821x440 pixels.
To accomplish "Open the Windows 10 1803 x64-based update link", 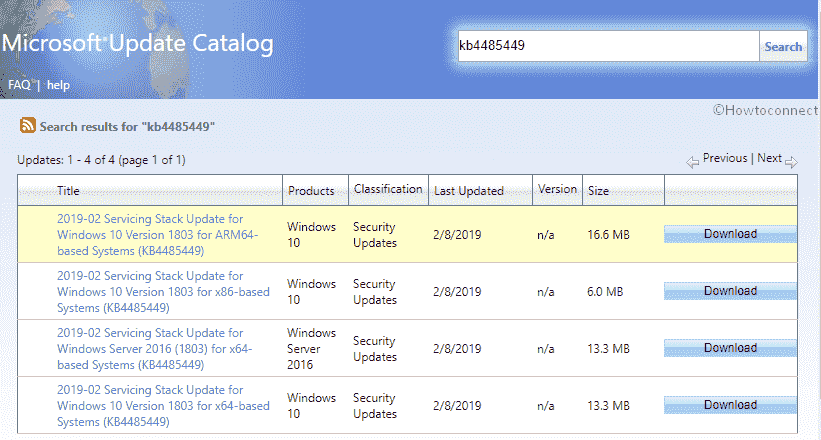I will point(163,406).
